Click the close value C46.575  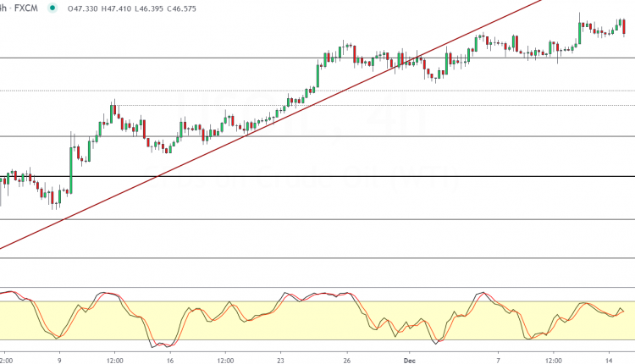pyautogui.click(x=181, y=8)
